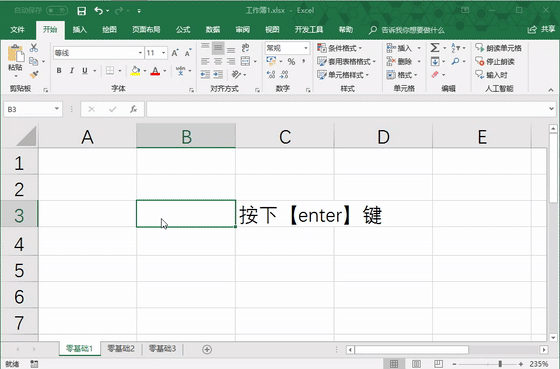
Task: Add a new sheet with plus icon
Action: [x=207, y=349]
